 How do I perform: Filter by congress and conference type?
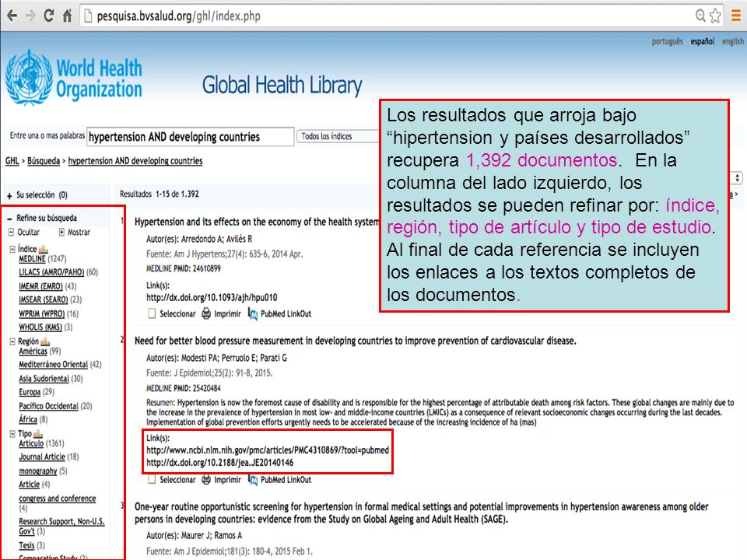(57, 499)
